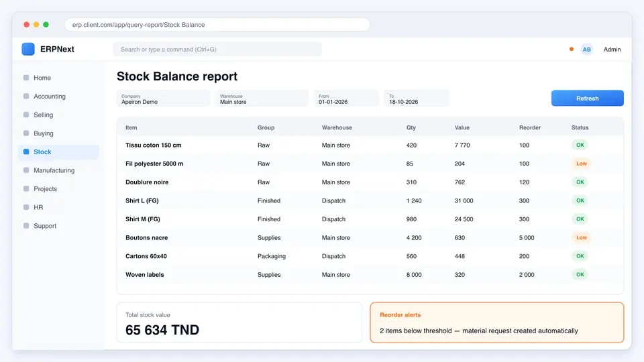Select the Doublure noire item
The width and height of the screenshot is (644, 362).
[147, 182]
